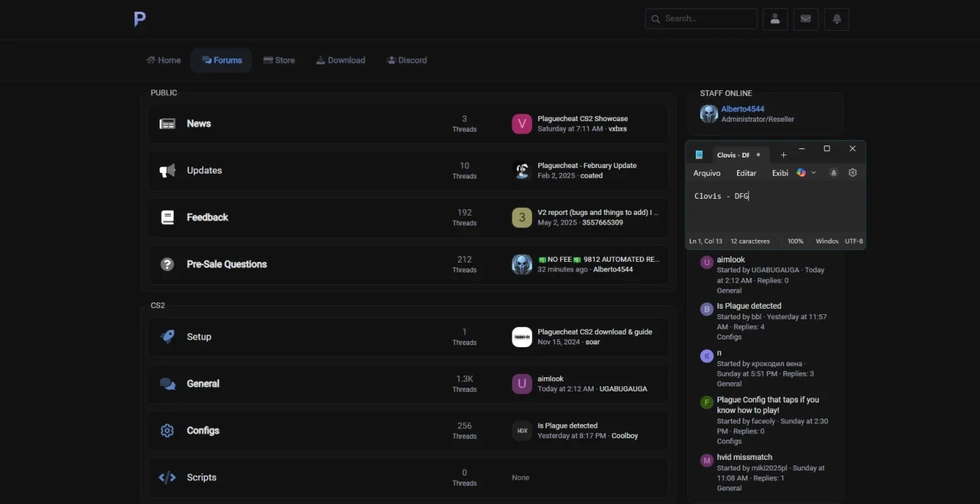Open the Editar menu in Notepad
Image resolution: width=980 pixels, height=504 pixels.
click(746, 173)
